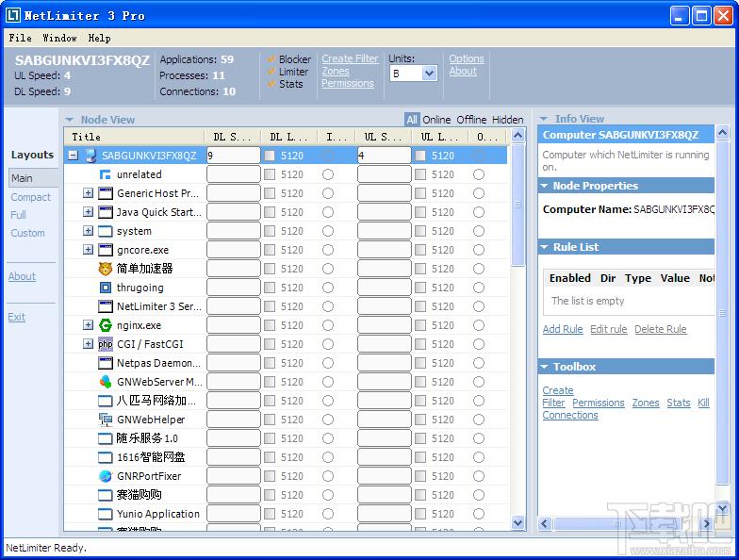739x560 pixels.
Task: Collapse the Rule List section
Action: pyautogui.click(x=545, y=247)
